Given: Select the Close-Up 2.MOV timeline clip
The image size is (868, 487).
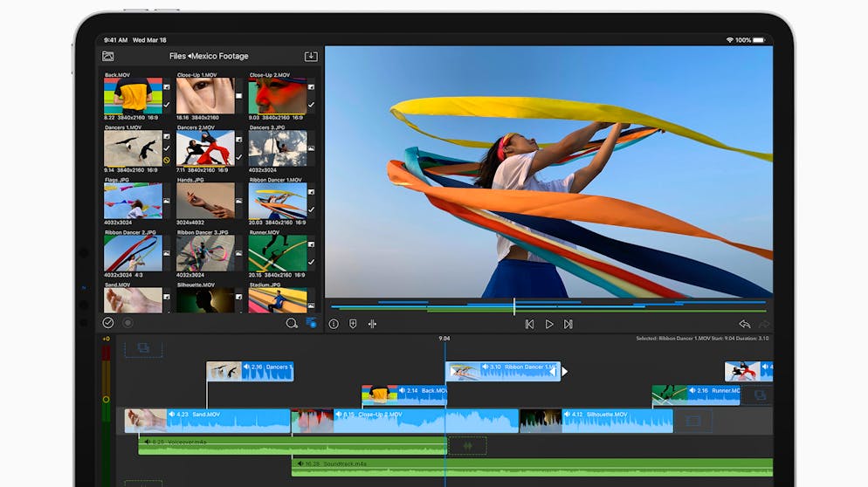Looking at the screenshot, I should pyautogui.click(x=404, y=422).
